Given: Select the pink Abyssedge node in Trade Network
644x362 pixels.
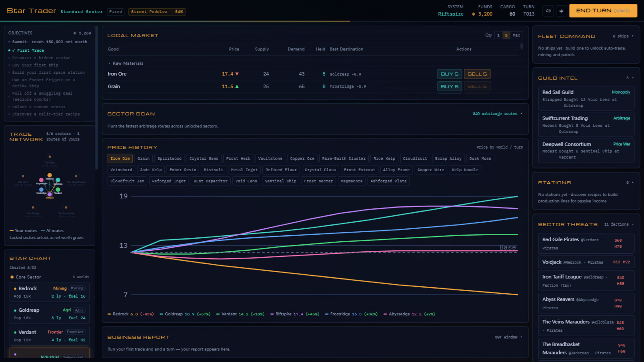Looking at the screenshot, I should point(41,180).
